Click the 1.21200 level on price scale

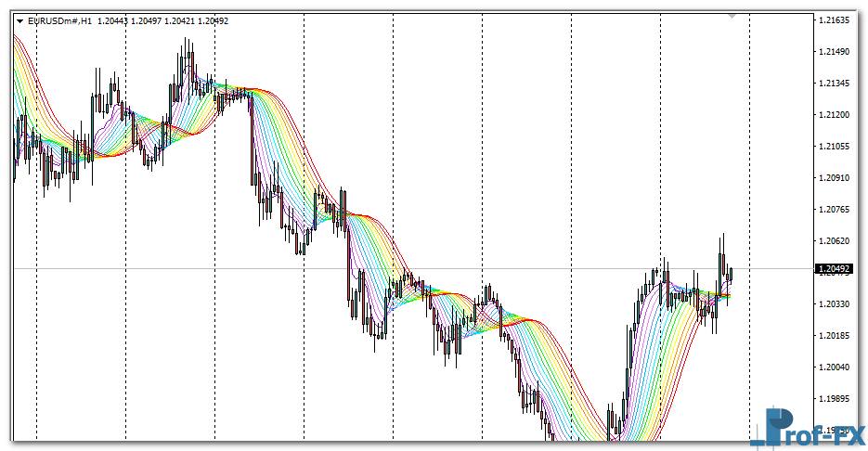(836, 114)
